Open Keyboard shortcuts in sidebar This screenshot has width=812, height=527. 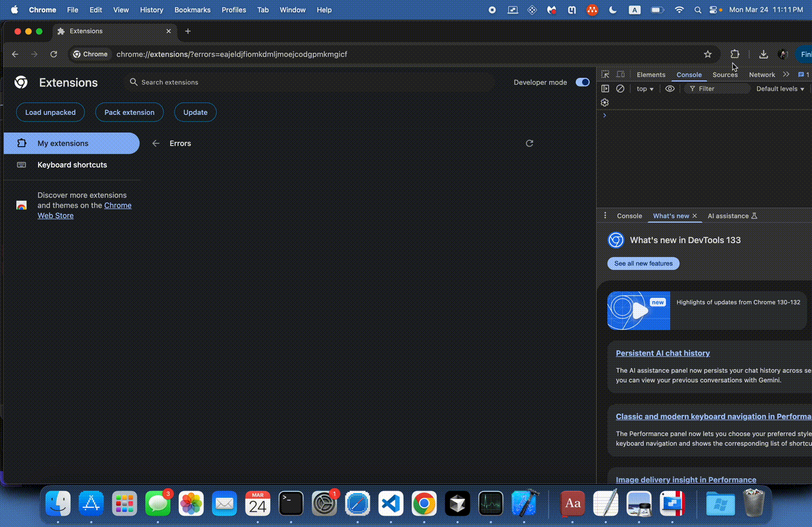click(x=71, y=165)
